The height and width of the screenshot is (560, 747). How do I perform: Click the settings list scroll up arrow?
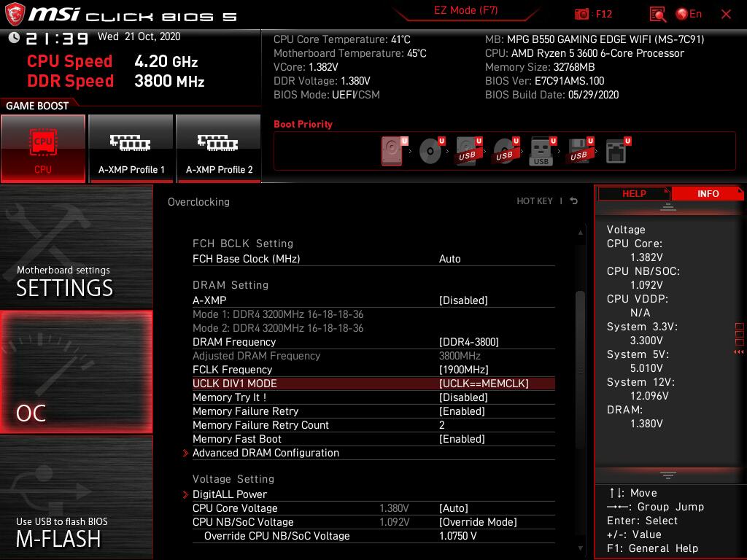click(580, 233)
